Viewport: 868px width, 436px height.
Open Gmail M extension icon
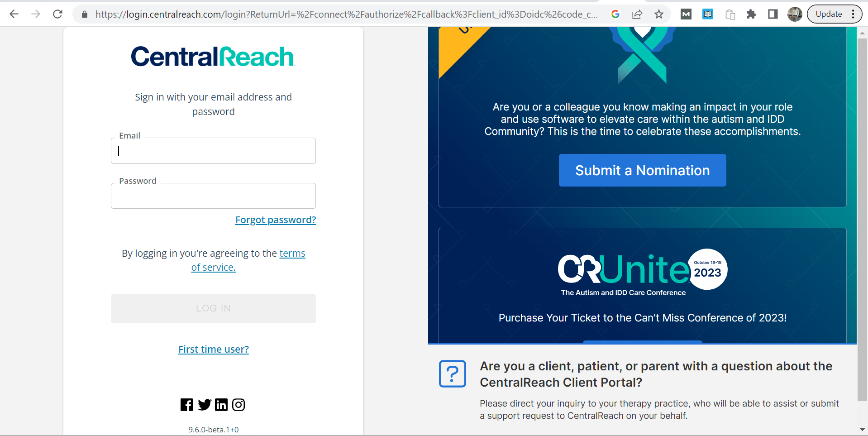pos(686,14)
